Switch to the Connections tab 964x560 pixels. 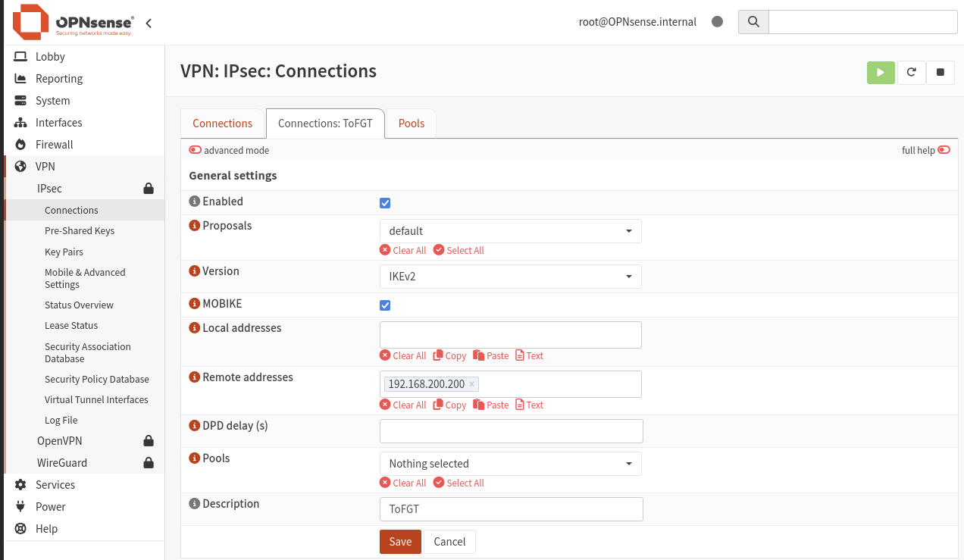[222, 124]
